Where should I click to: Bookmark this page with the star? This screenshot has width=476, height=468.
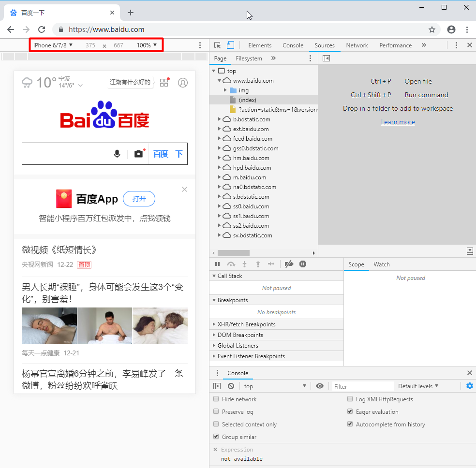coord(431,29)
